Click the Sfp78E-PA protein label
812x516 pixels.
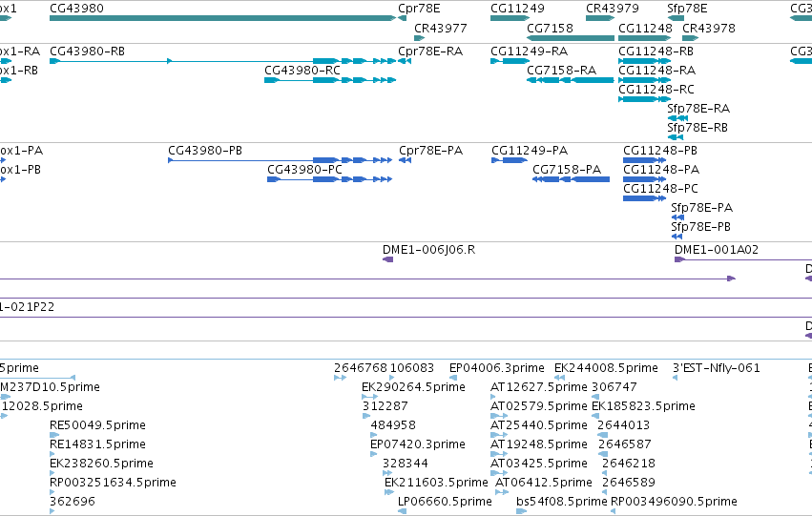(702, 208)
